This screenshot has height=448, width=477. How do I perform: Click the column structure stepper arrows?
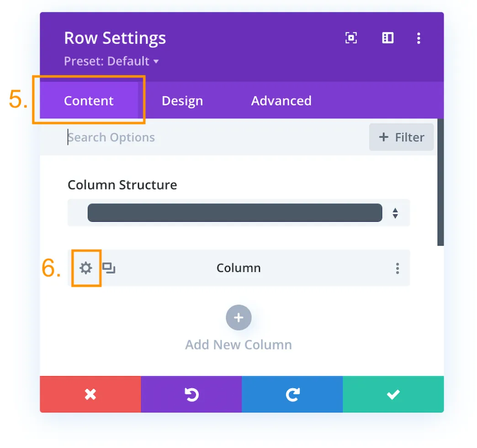pyautogui.click(x=395, y=213)
